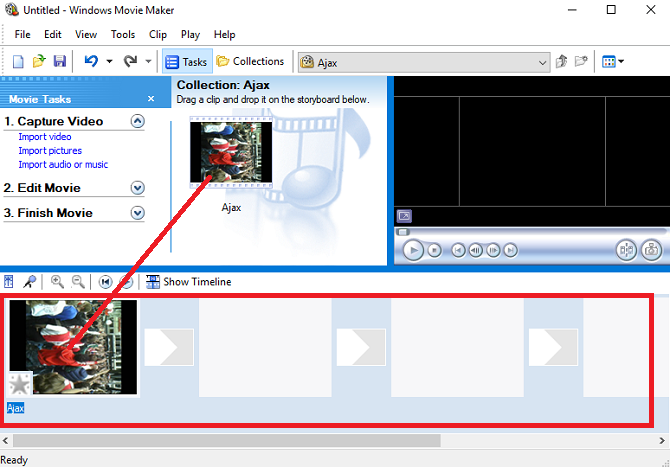670x467 pixels.
Task: Open the Clip menu
Action: [x=158, y=34]
